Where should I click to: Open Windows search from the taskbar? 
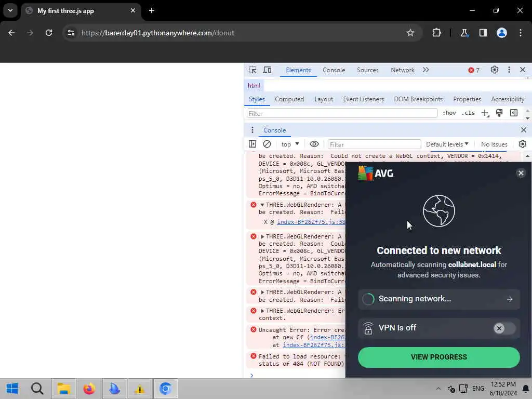pos(37,389)
